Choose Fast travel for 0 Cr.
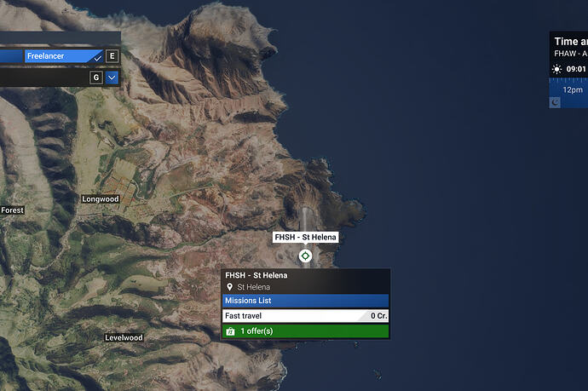The width and height of the screenshot is (588, 391). pos(305,316)
